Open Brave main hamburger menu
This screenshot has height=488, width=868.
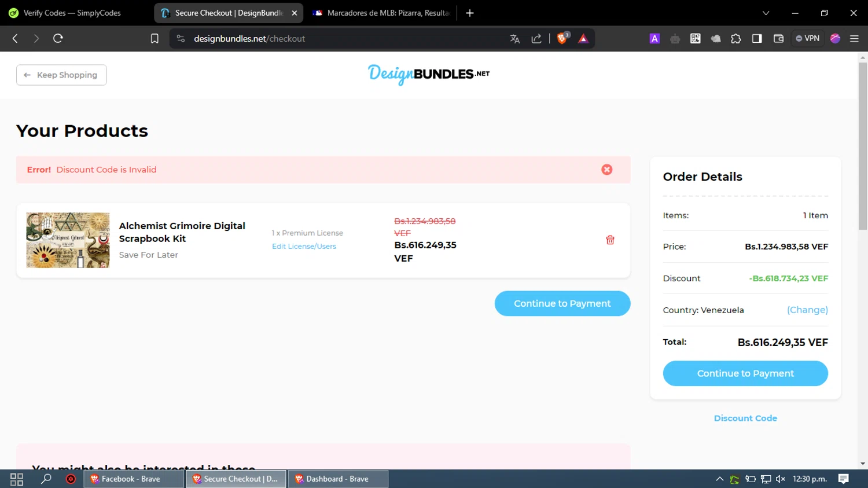click(x=854, y=38)
